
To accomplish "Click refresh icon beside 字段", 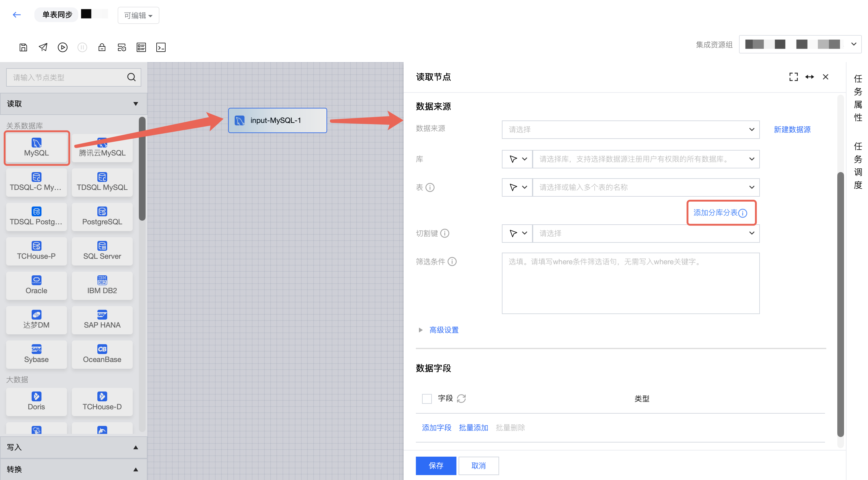I will point(461,399).
